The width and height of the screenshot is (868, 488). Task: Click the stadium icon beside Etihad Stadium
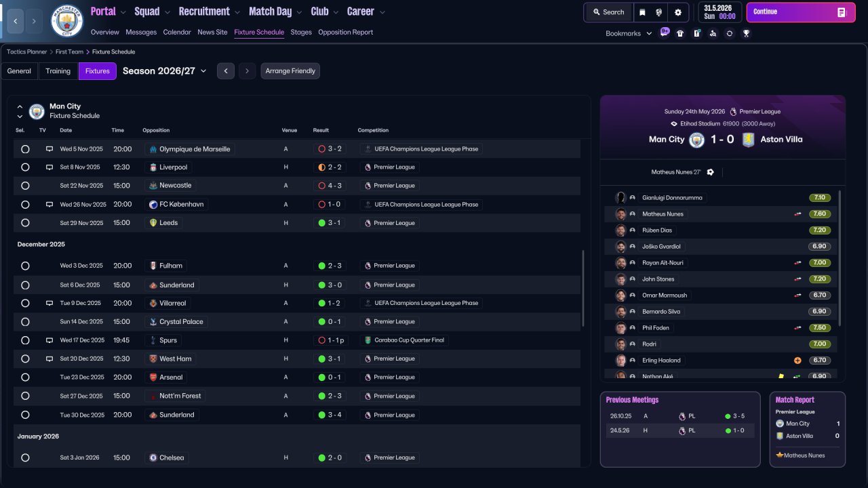pos(674,124)
